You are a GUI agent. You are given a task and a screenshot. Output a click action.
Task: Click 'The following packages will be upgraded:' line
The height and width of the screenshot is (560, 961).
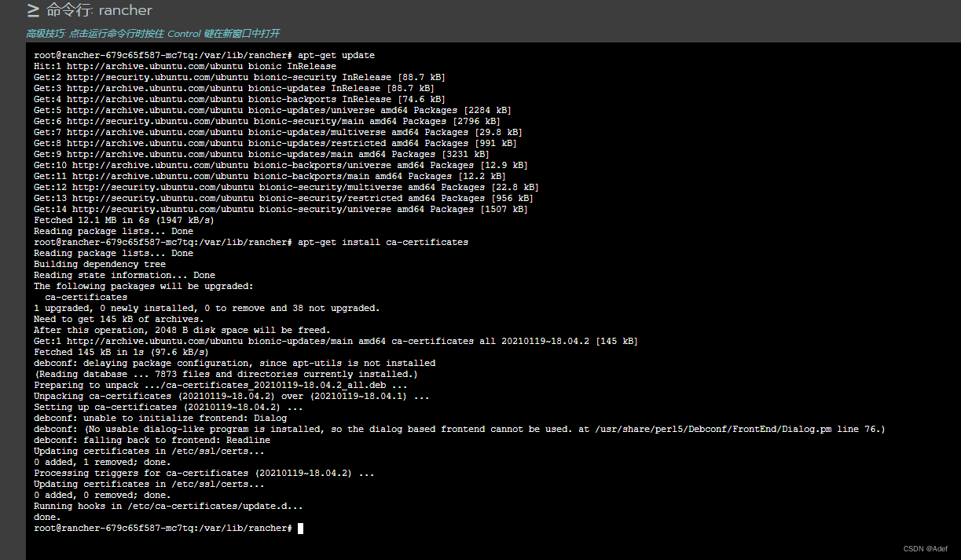(x=144, y=286)
